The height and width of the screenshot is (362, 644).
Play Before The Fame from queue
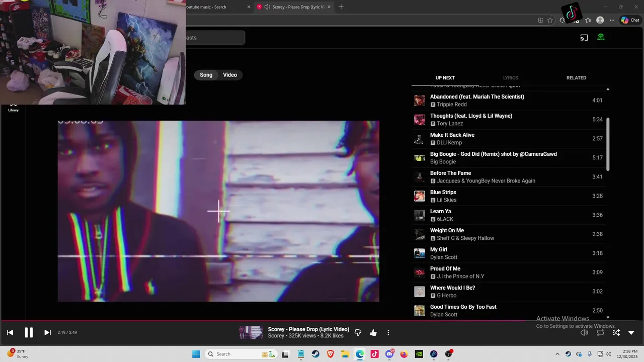[x=508, y=176]
